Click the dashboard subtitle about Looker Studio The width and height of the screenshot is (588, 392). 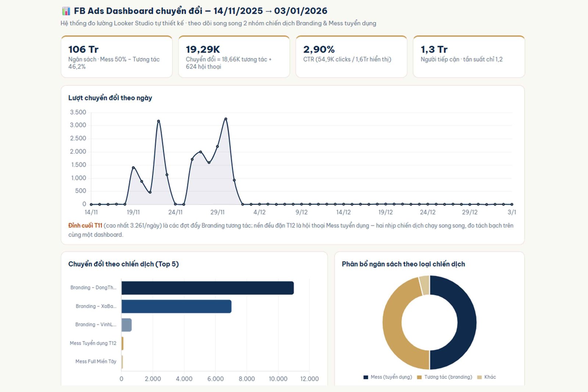pyautogui.click(x=218, y=23)
